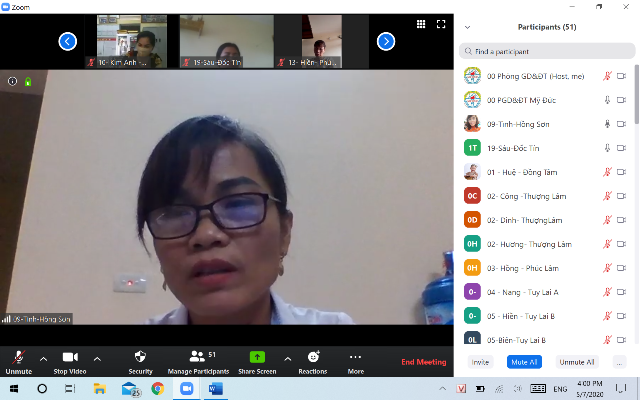Click mic icon for 05-Biên-Tuy Lai B
Image resolution: width=640 pixels, height=400 pixels.
point(607,340)
